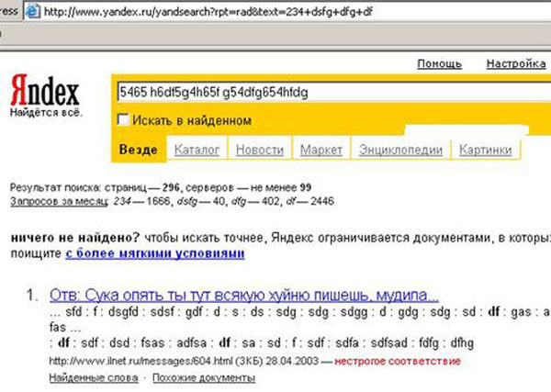Click the 'Запросов за месяц' link
Viewport: 551px width, 392px height.
59,200
